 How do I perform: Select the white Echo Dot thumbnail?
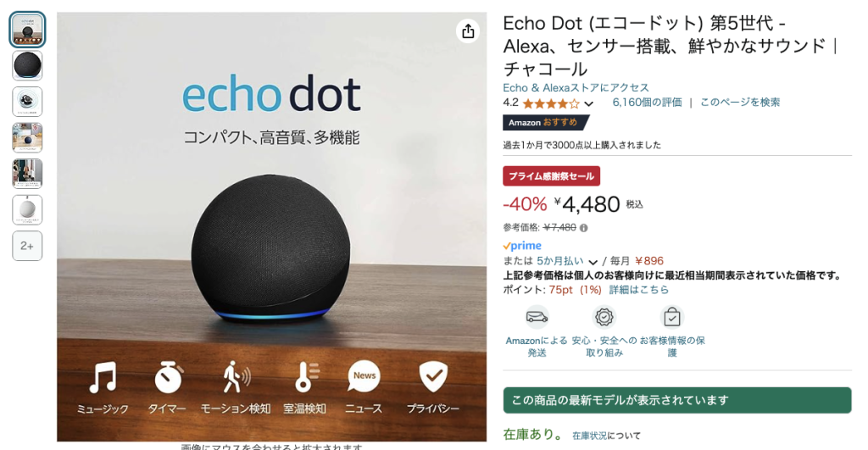click(x=27, y=210)
